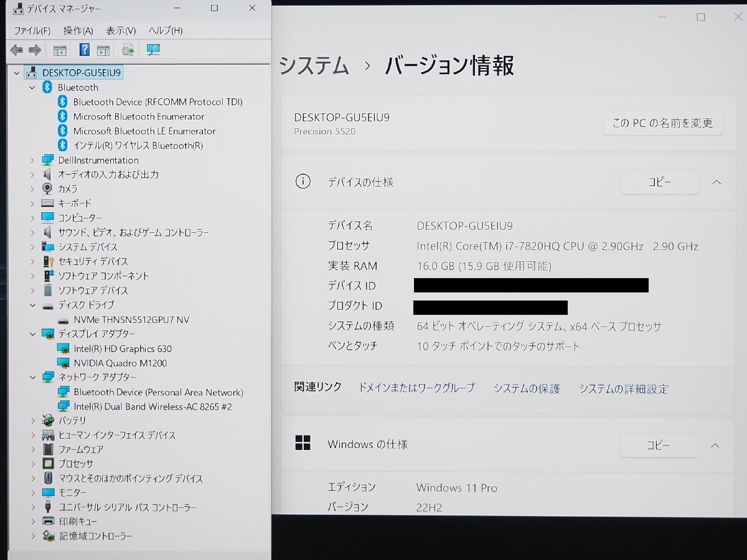747x560 pixels.
Task: Open Help from the blue question mark icon
Action: (85, 50)
